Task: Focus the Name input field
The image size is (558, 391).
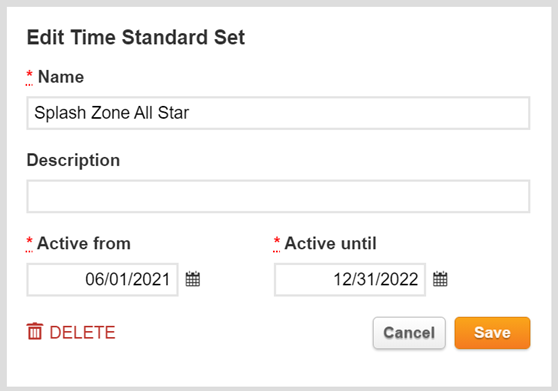Action: click(278, 113)
